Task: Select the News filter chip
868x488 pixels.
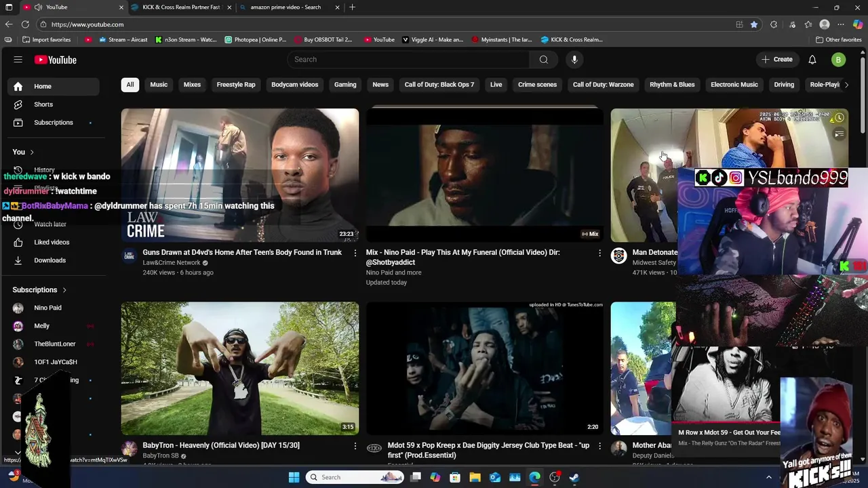Action: click(380, 85)
